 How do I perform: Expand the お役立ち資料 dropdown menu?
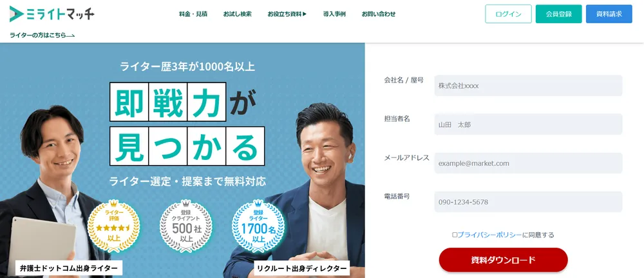point(287,14)
